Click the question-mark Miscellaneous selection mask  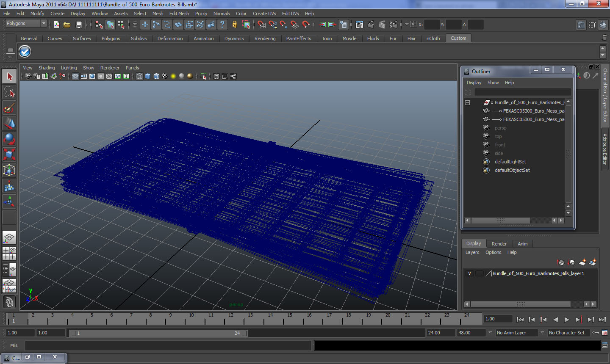(x=222, y=25)
